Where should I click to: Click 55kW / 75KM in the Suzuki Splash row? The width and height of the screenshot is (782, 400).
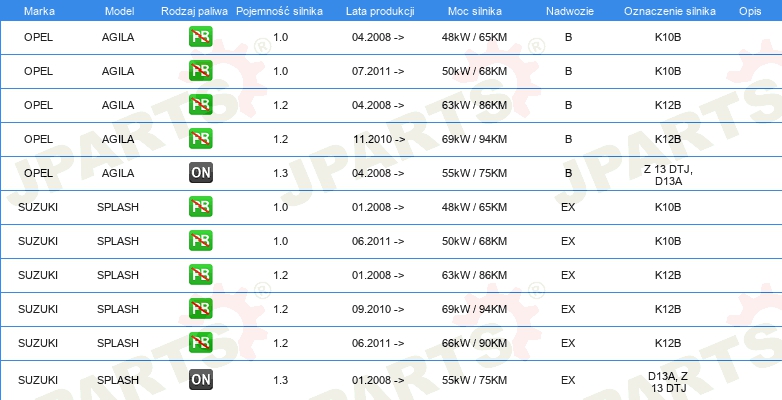474,380
